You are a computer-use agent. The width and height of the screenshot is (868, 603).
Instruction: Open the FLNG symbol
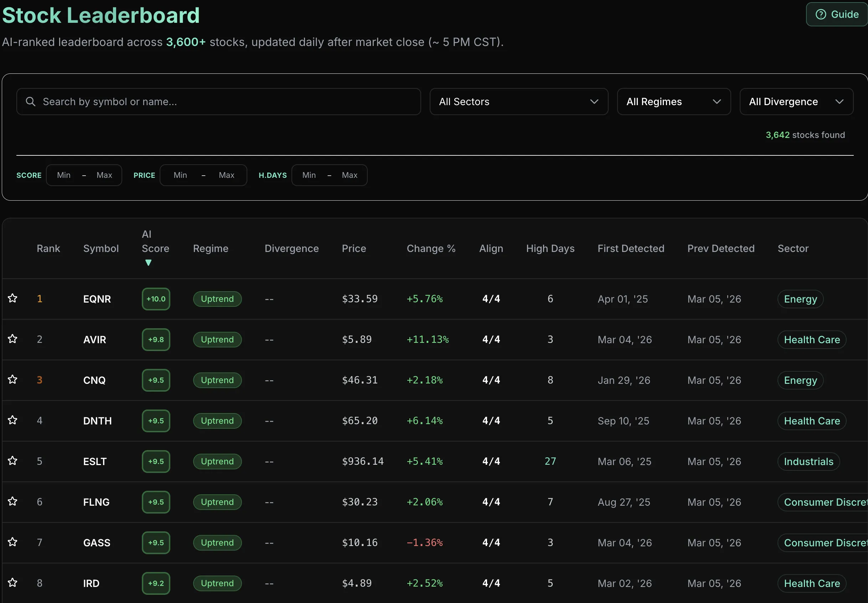pyautogui.click(x=96, y=502)
